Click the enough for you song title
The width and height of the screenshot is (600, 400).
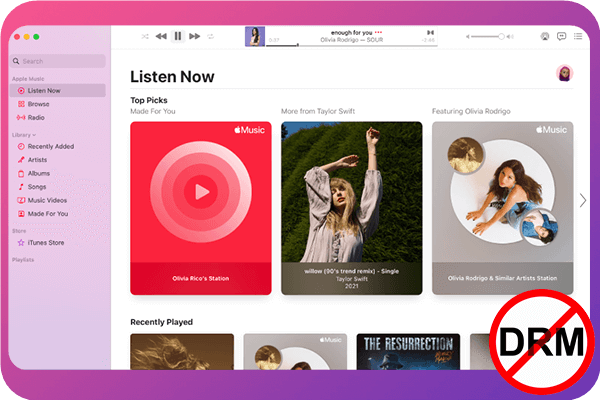point(351,33)
